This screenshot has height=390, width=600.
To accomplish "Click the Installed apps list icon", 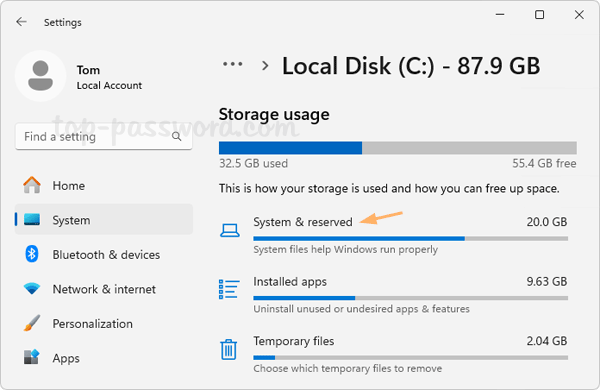I will tap(229, 289).
